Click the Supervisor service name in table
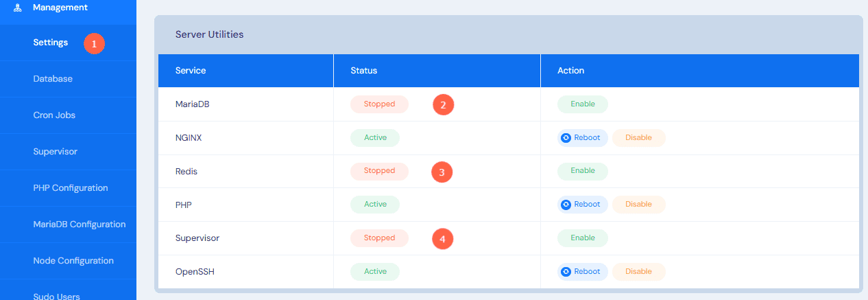This screenshot has height=300, width=868. coord(197,238)
